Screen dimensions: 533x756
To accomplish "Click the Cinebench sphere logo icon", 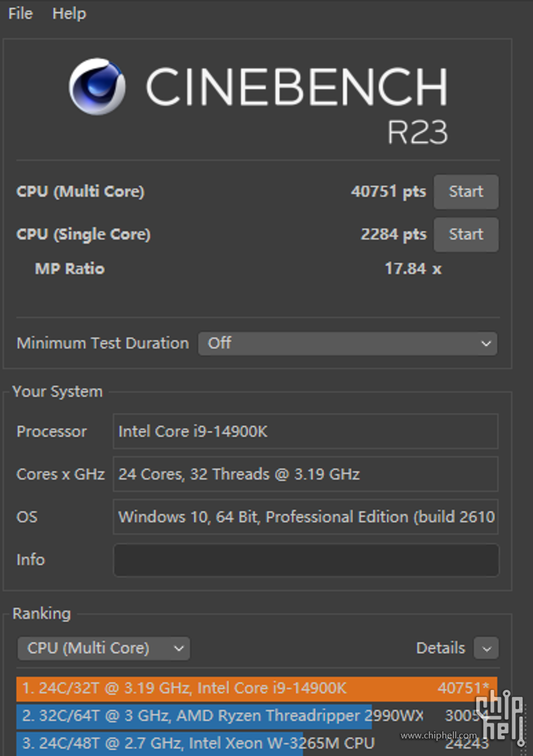I will 97,87.
